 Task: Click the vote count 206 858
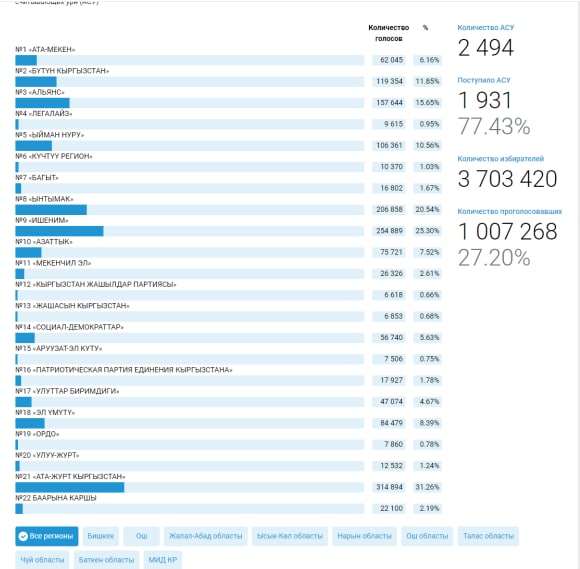coord(389,210)
